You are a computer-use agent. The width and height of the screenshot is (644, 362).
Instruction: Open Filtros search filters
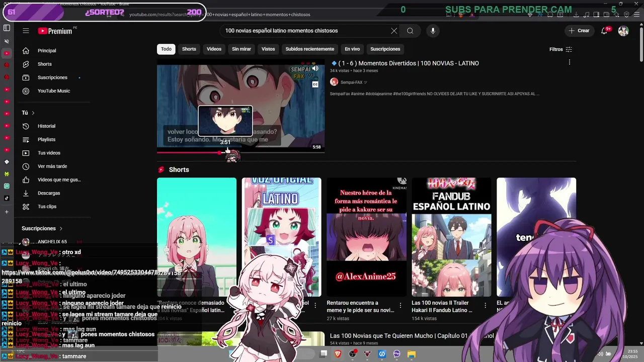click(x=560, y=49)
